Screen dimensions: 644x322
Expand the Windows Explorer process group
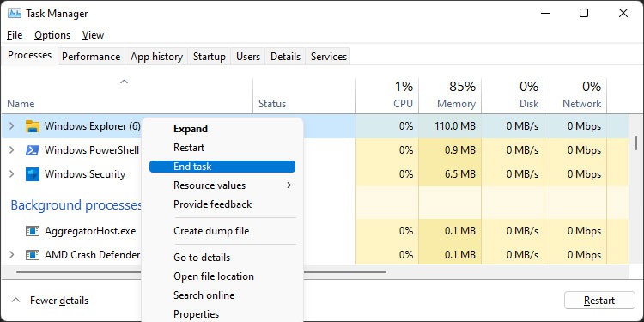point(11,126)
